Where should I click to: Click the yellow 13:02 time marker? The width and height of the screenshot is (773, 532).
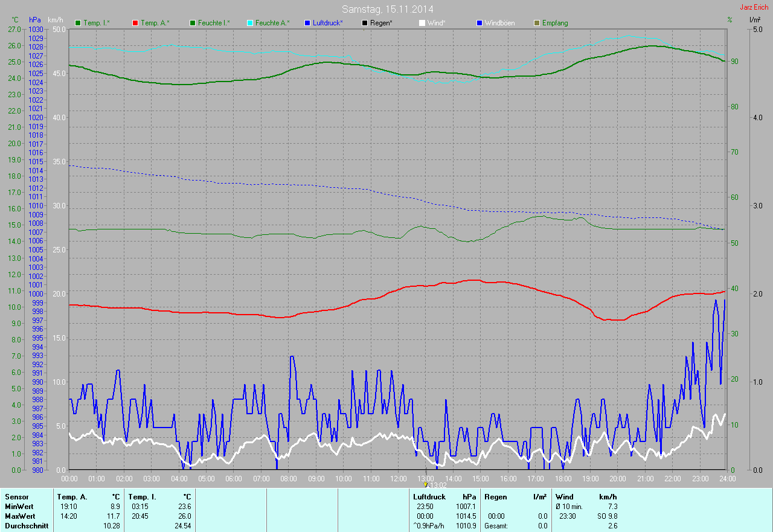click(x=426, y=484)
